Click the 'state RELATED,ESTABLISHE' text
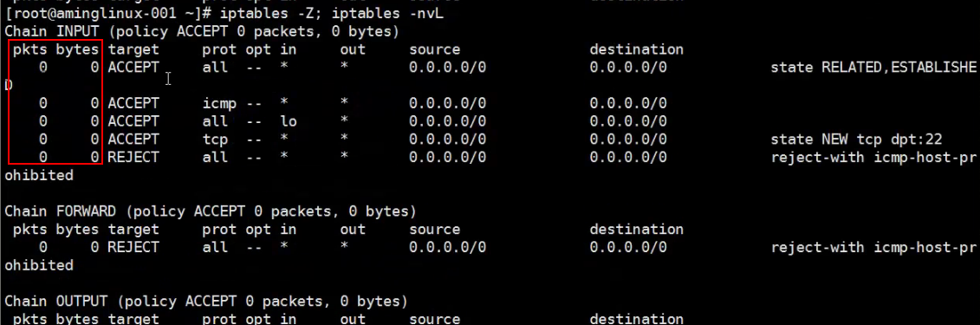Viewport: 980px width, 325px height. point(873,68)
